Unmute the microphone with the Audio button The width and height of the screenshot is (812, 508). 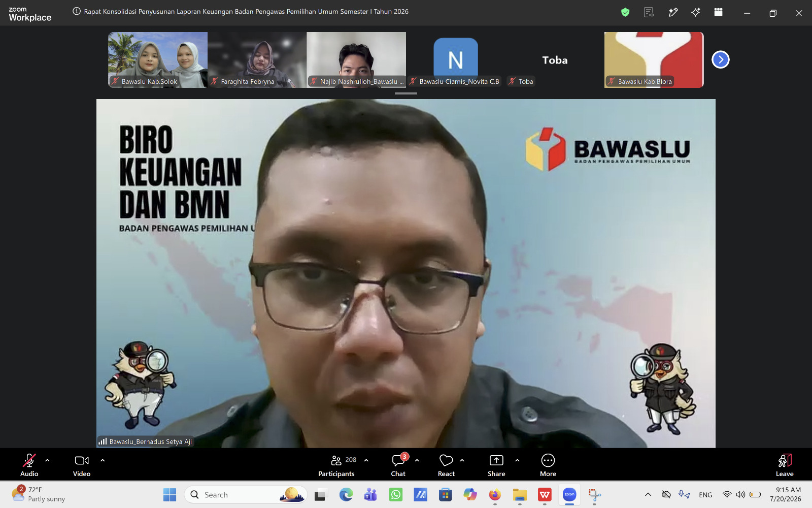pos(29,465)
